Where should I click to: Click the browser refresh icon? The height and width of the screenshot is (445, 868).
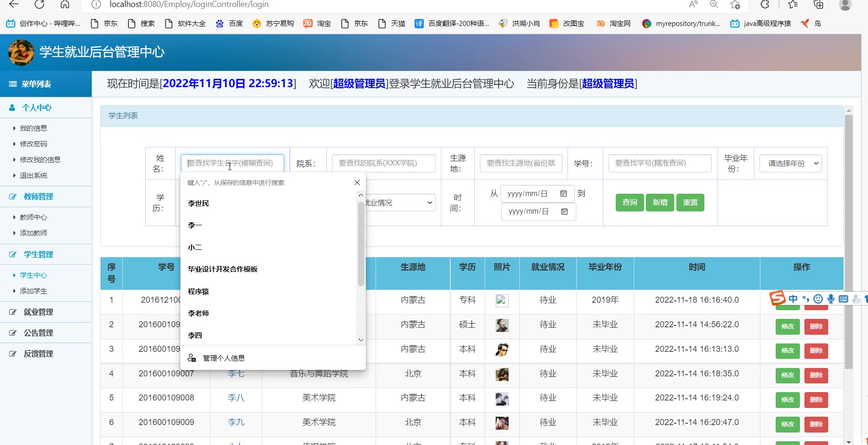pos(39,4)
